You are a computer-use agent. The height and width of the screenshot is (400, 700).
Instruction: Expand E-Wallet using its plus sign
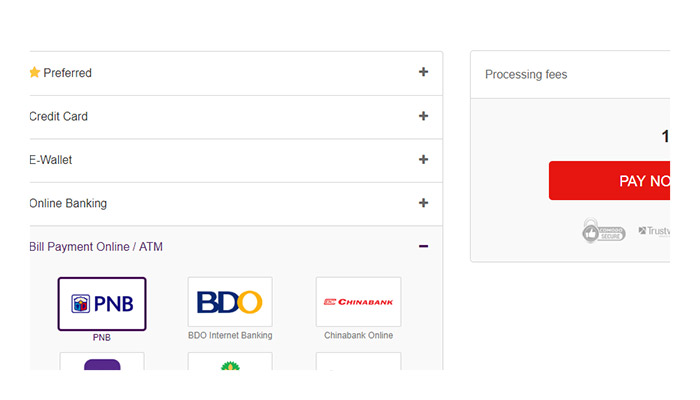[423, 159]
